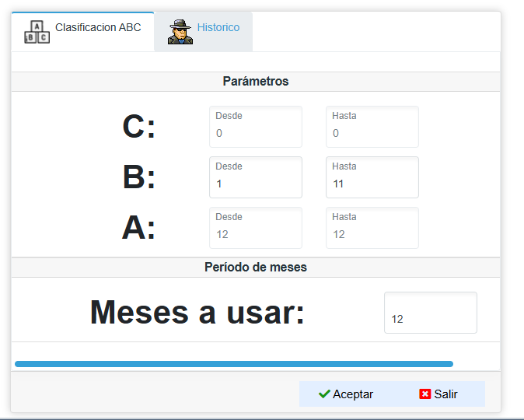Edit the B Desde field with value 1

[x=256, y=177]
